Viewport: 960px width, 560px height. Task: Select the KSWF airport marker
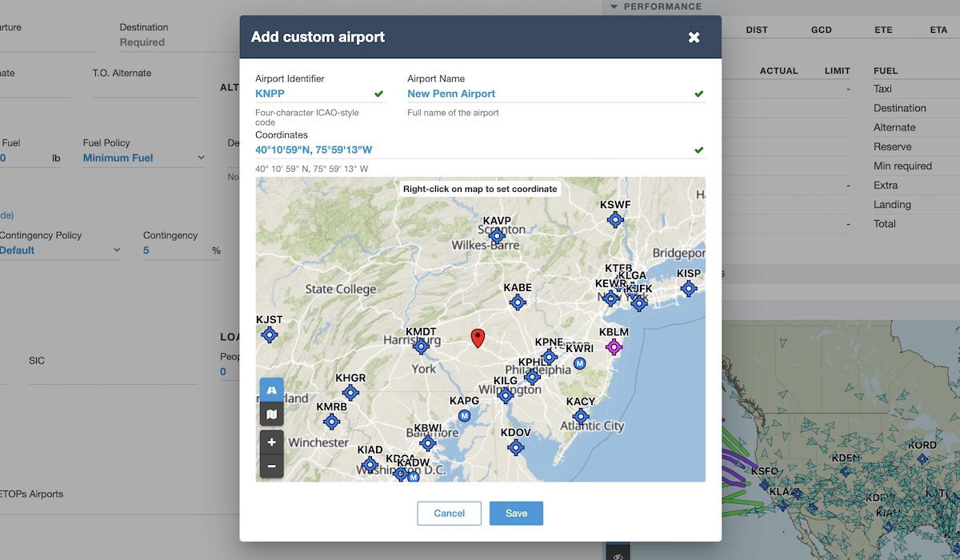(615, 219)
